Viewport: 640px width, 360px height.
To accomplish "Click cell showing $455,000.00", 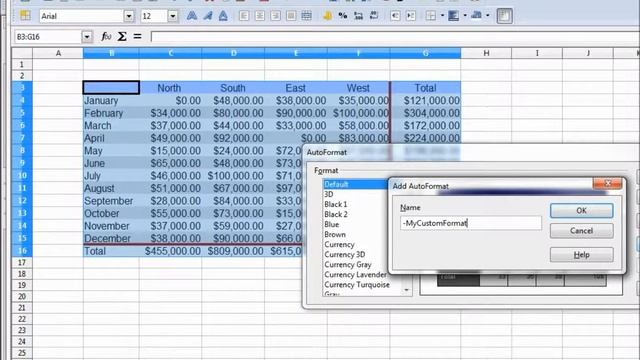I will pos(170,251).
